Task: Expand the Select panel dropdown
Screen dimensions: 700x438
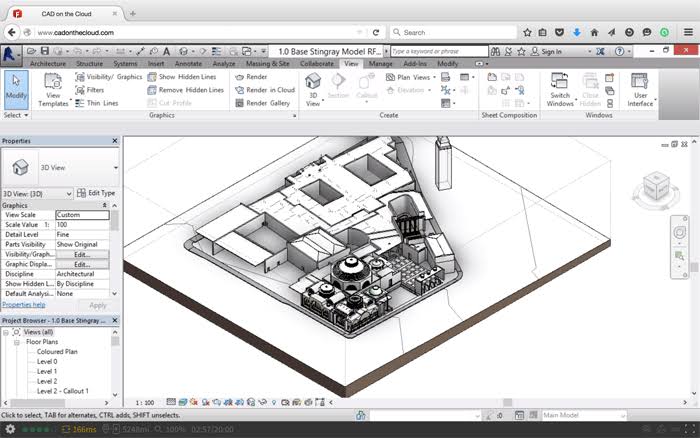Action: (16, 115)
